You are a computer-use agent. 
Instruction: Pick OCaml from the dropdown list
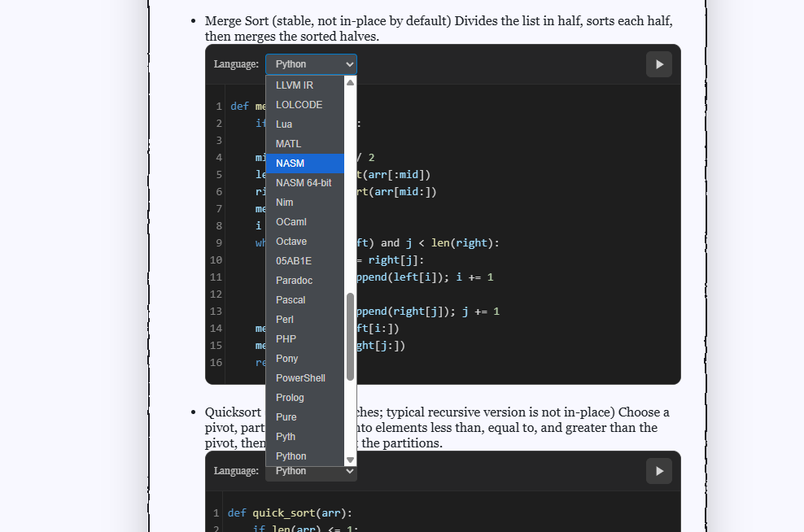(305, 221)
